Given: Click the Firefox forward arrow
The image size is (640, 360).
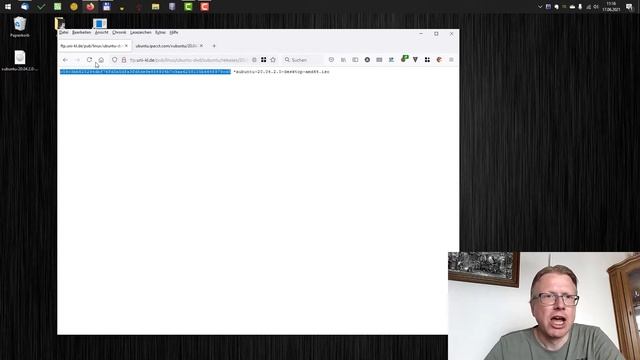Looking at the screenshot, I should 77,60.
